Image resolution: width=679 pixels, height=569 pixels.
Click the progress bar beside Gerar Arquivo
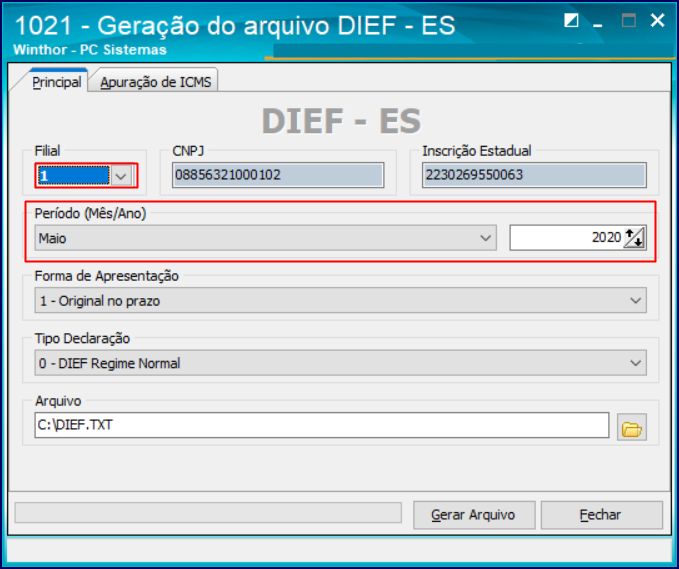point(208,513)
